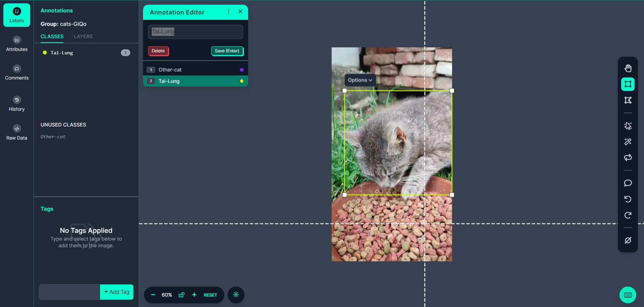Switch to the LAYERS tab
This screenshot has height=307, width=644.
(x=83, y=37)
